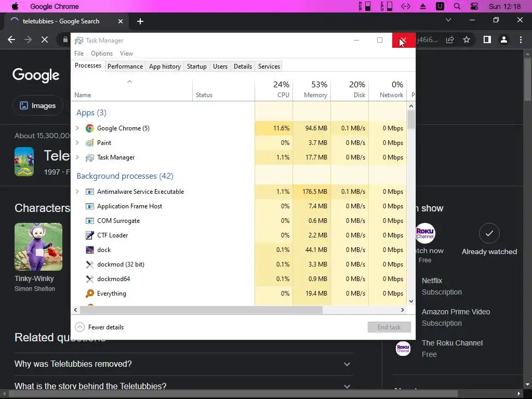Open the Options menu in Task Manager
The height and width of the screenshot is (399, 532).
(102, 54)
